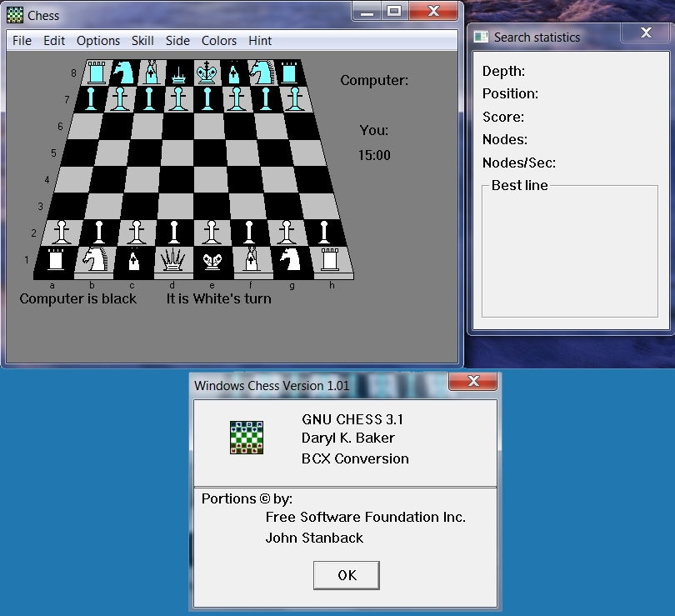Click 'Free Software Foundation Inc.' text

[366, 517]
